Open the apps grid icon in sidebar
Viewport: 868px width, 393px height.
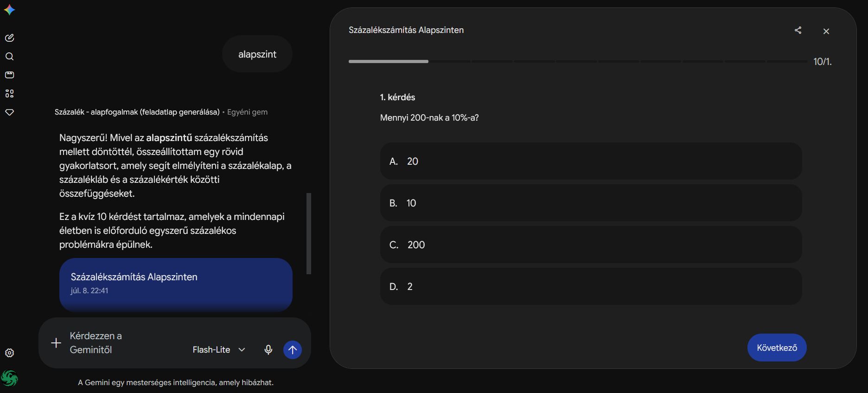(9, 94)
